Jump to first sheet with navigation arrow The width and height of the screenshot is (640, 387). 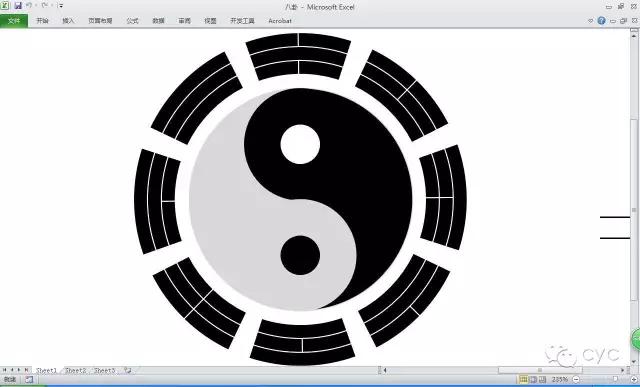[4, 370]
